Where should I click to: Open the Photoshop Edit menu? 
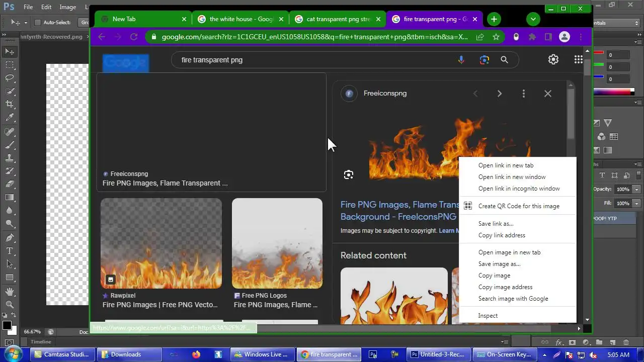46,7
